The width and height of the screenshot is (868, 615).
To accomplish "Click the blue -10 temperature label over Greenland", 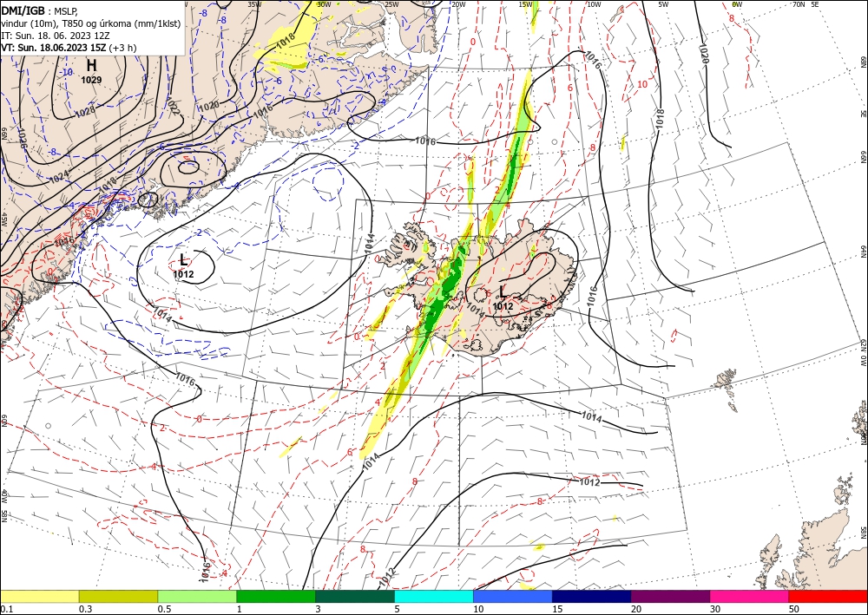I will [x=67, y=73].
